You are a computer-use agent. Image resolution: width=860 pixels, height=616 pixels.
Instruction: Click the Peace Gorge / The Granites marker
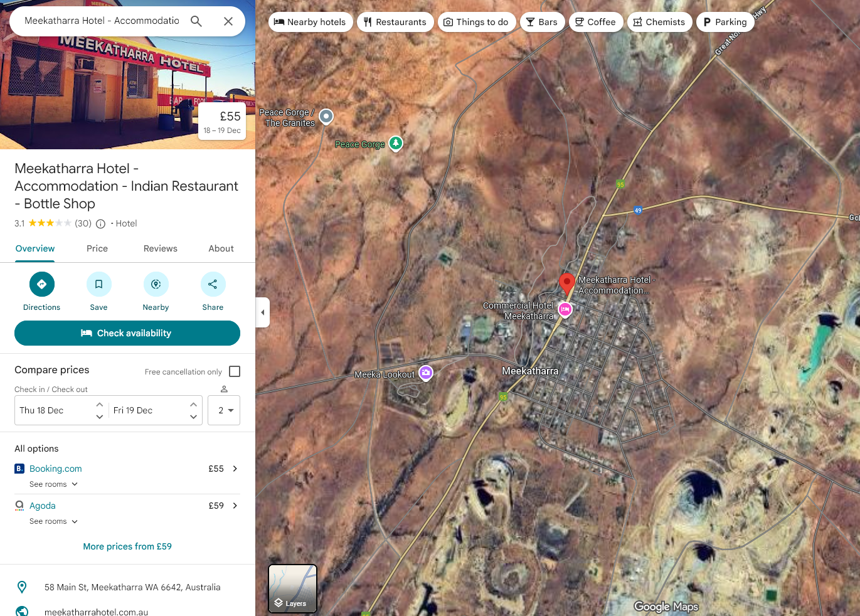click(326, 116)
